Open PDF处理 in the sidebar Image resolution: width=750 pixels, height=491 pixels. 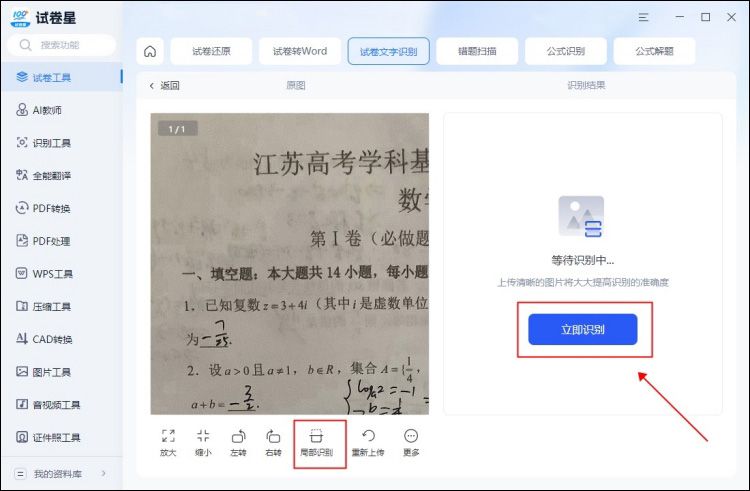coord(62,241)
